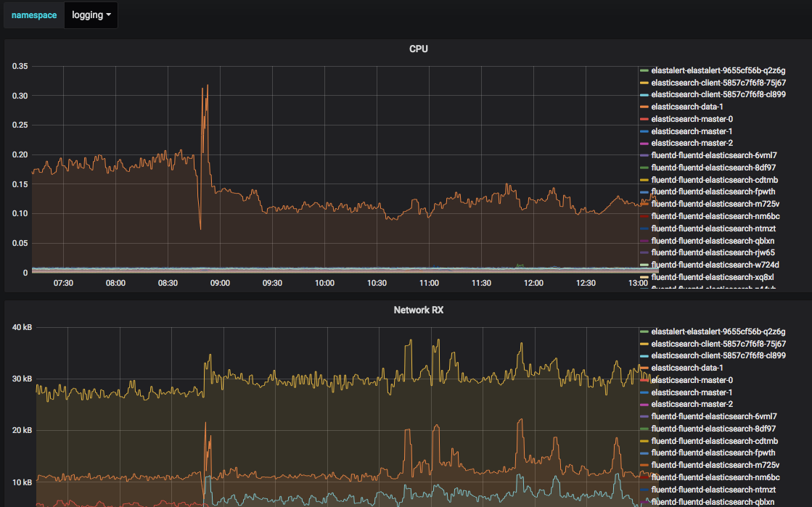
Task: Toggle elasticsearch-client-5857c7f6f8-cl899 in CPU legend
Action: point(718,95)
